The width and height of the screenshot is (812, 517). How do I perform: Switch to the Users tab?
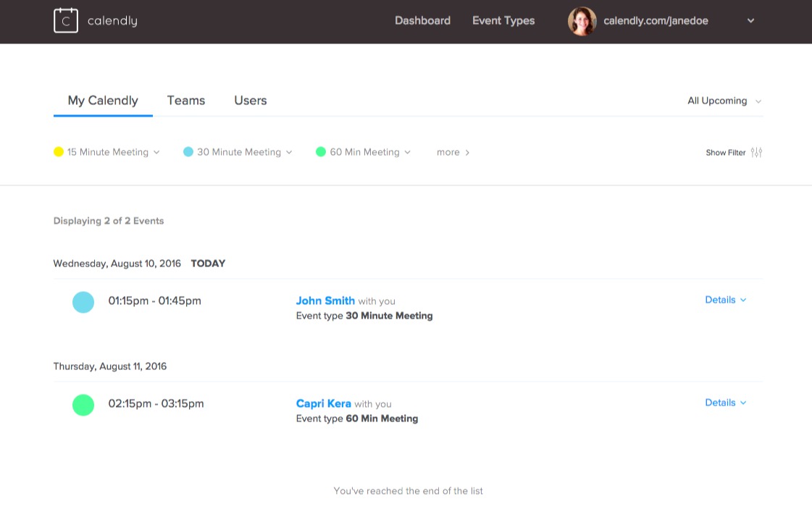(250, 101)
